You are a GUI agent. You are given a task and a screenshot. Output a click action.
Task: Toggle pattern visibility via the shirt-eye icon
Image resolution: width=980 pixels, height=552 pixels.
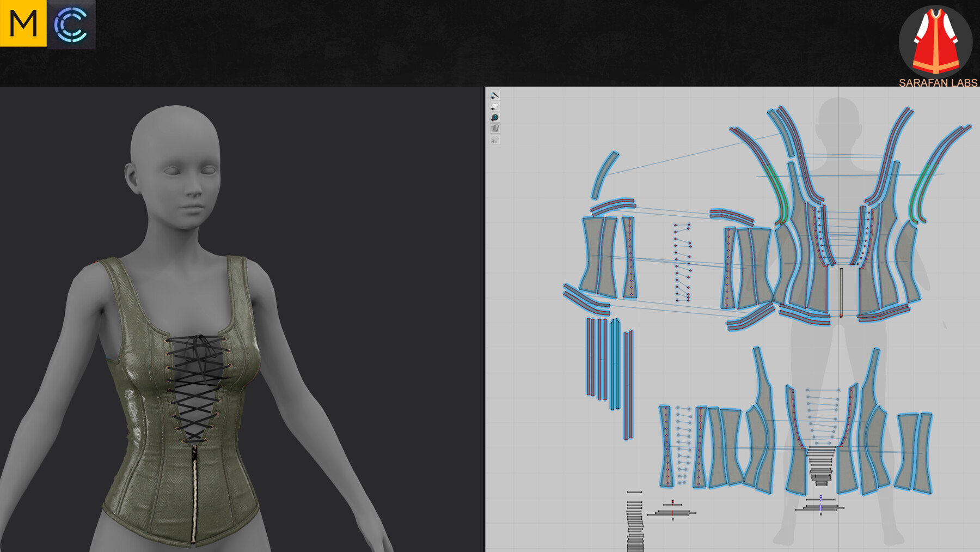(495, 106)
